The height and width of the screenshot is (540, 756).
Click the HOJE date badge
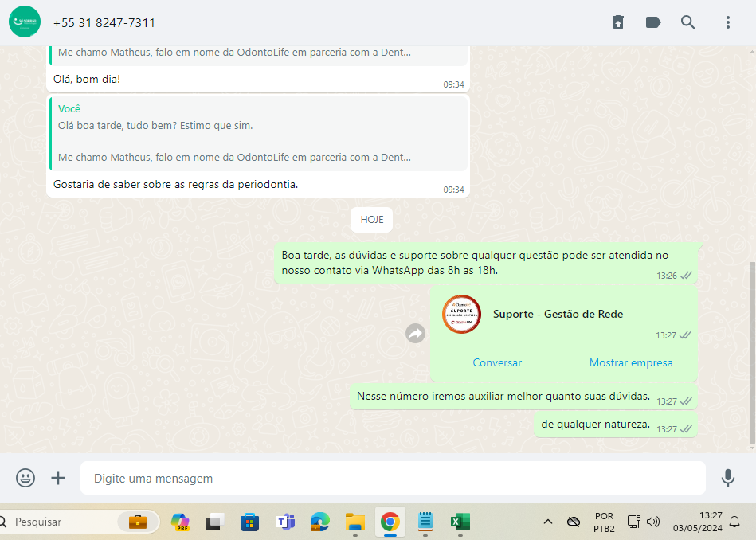pos(372,220)
